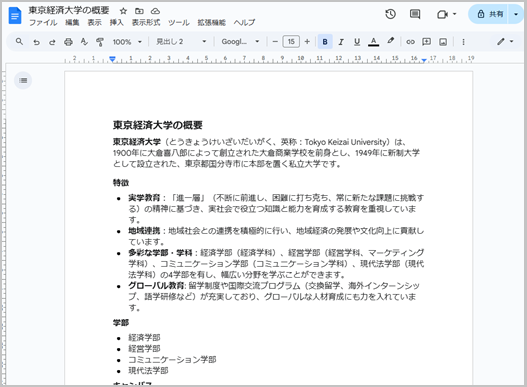Insert an image

click(443, 42)
